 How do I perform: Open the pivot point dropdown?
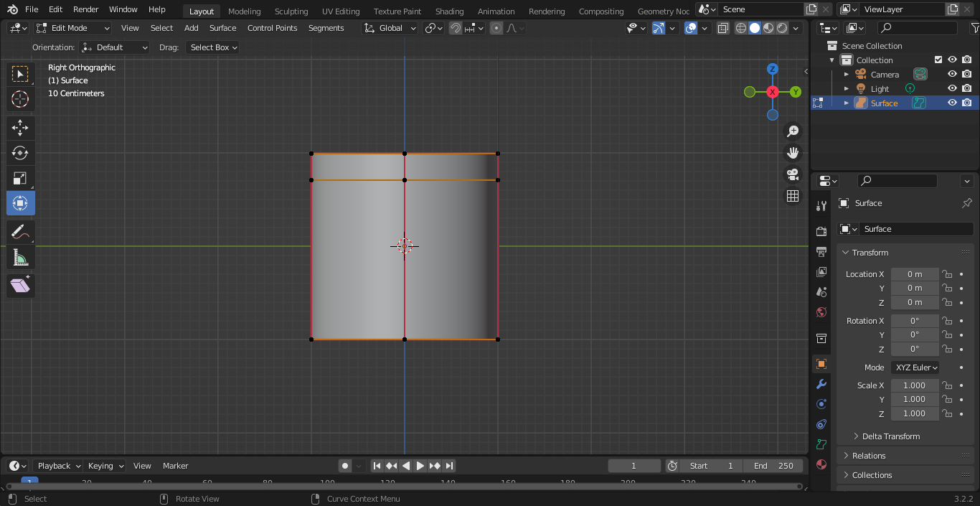tap(433, 28)
